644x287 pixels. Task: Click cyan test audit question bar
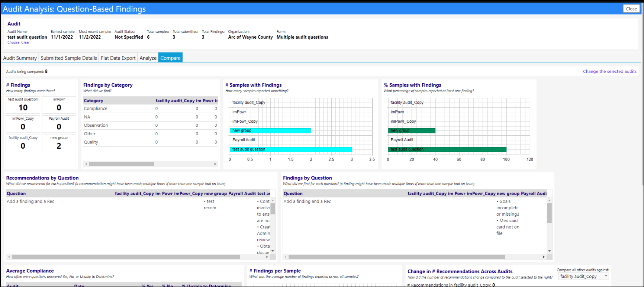coord(291,149)
